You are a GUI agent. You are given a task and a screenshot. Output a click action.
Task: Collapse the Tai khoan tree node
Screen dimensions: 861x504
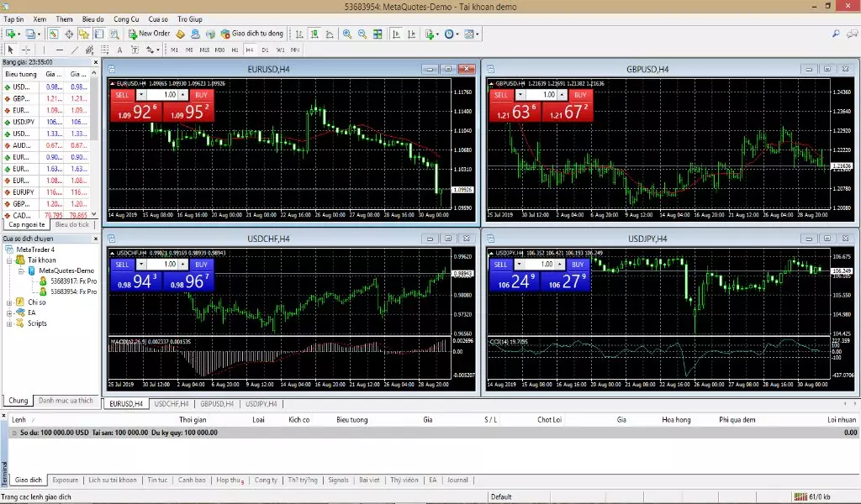[8, 260]
